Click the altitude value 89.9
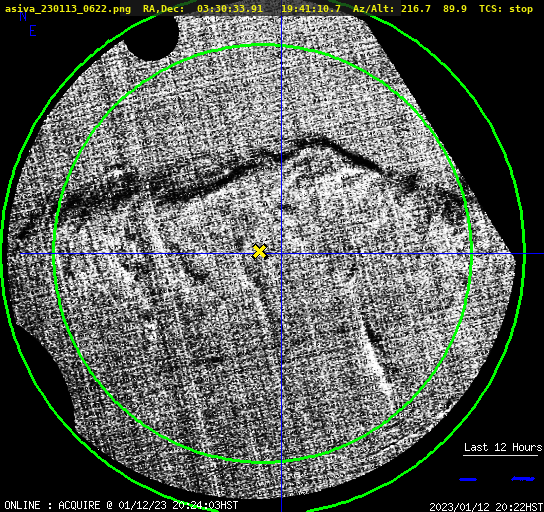544x512 pixels. [454, 8]
